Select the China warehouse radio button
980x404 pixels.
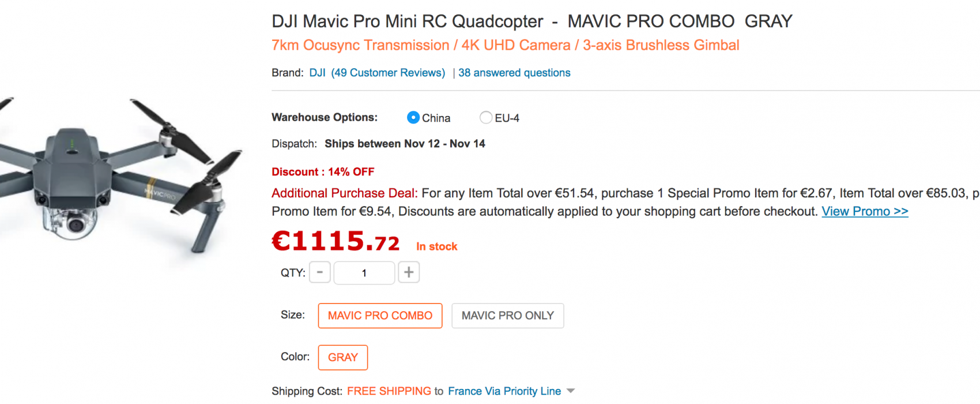tap(413, 118)
